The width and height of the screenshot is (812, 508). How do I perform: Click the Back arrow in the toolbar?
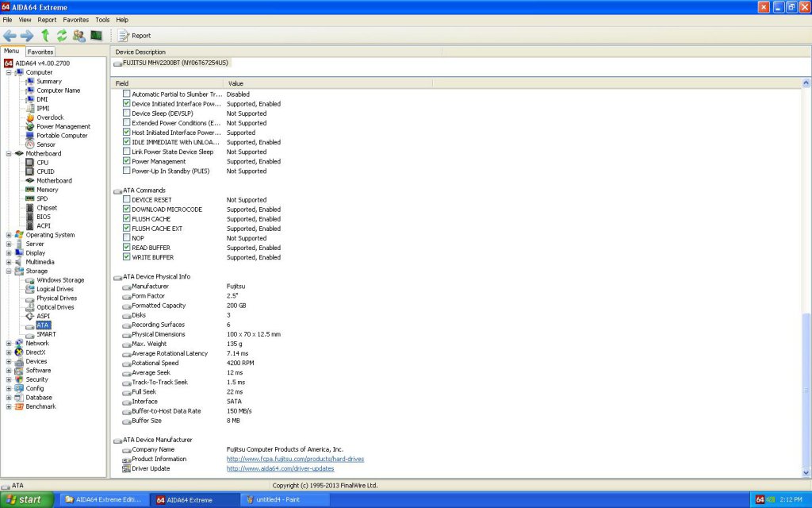[10, 36]
